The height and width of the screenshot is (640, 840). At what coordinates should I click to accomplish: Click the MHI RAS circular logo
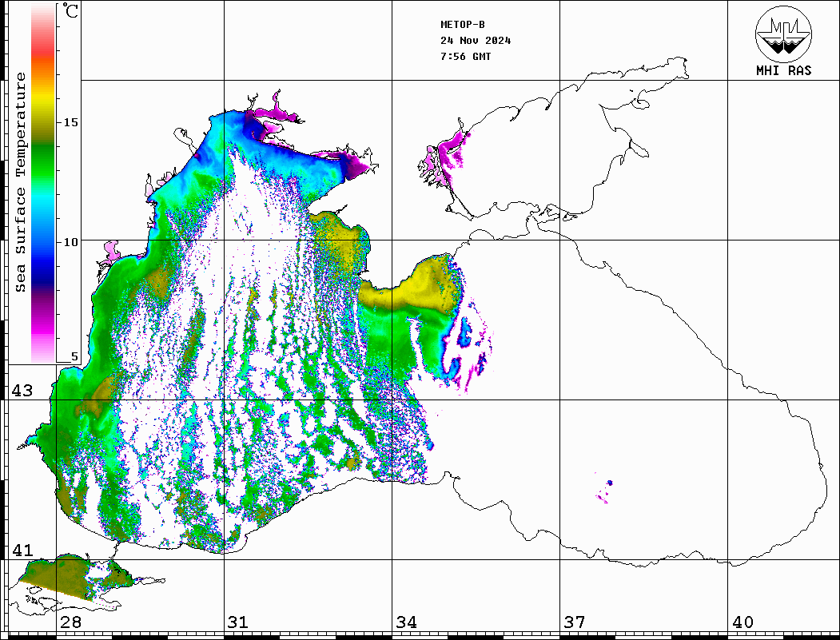click(783, 34)
